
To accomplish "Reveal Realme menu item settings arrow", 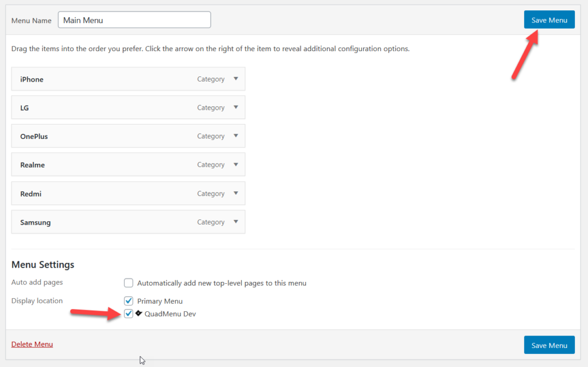I will click(235, 165).
